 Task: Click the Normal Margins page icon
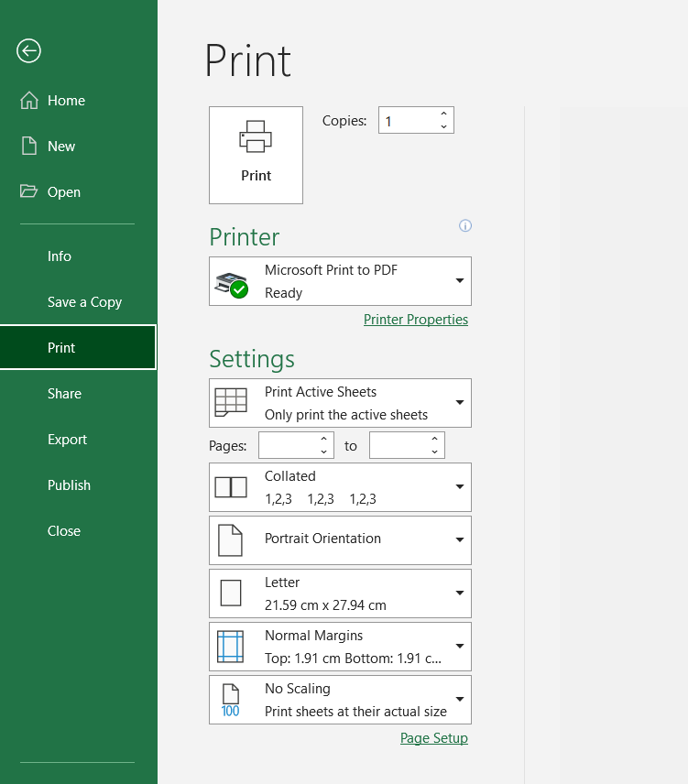231,647
